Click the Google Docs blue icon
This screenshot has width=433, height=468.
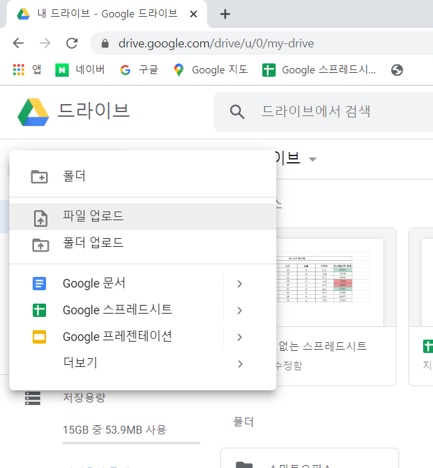point(39,284)
